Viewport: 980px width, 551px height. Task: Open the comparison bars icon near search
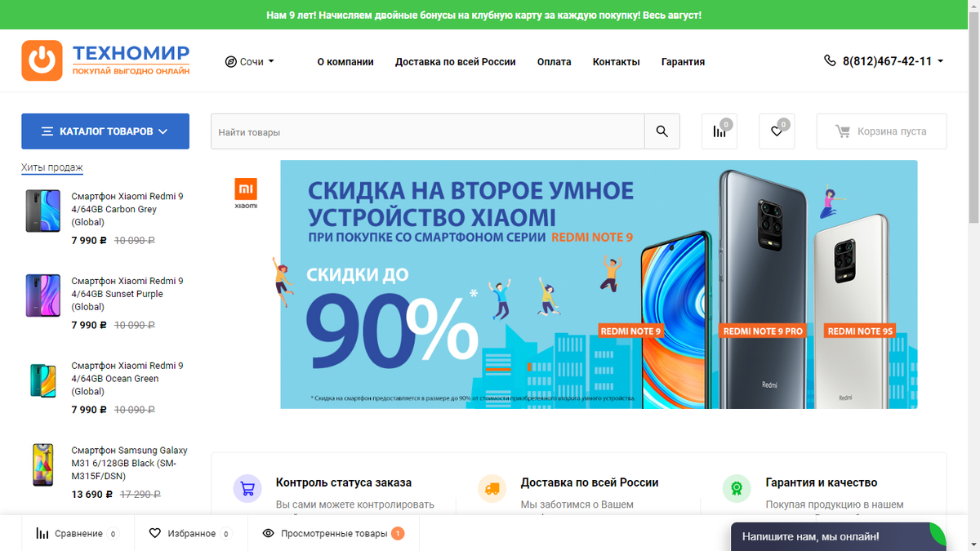[719, 131]
